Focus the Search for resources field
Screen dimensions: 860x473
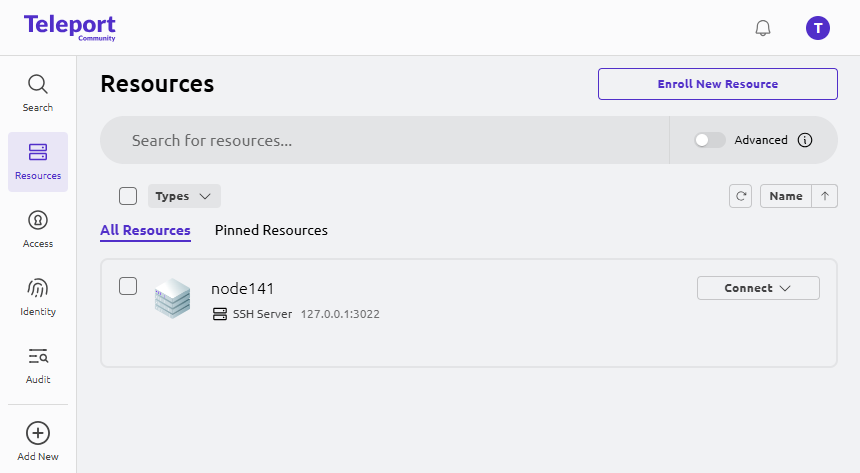click(x=384, y=140)
